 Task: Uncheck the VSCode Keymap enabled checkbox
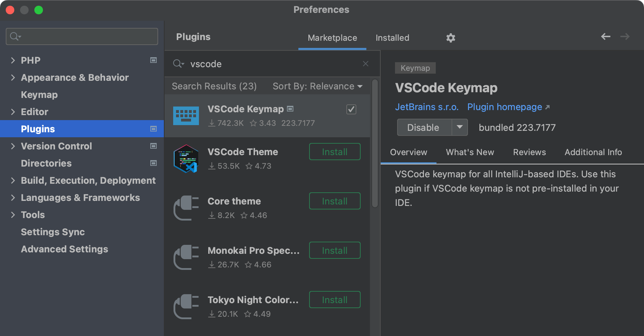point(351,109)
